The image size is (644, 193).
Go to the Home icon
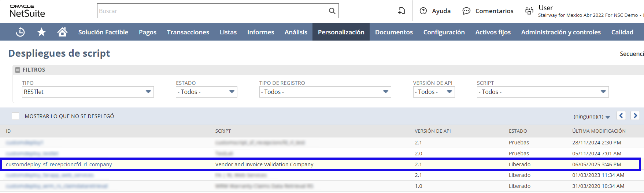[x=62, y=32]
